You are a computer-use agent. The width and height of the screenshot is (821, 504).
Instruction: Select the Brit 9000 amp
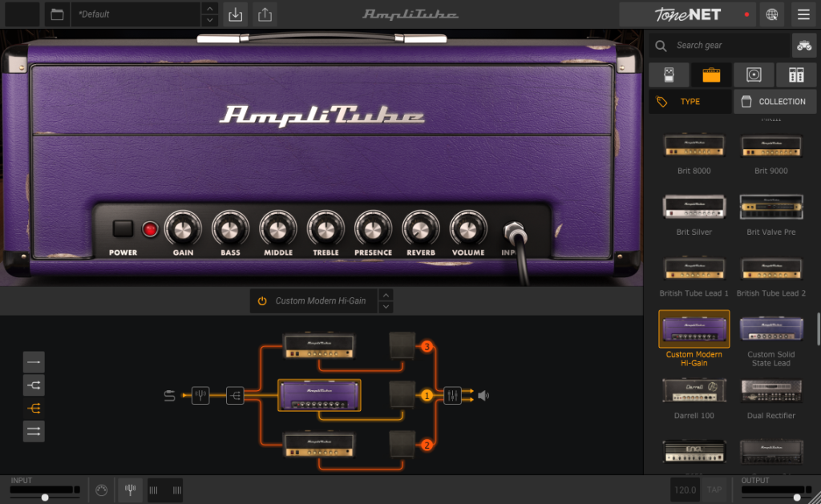point(770,153)
